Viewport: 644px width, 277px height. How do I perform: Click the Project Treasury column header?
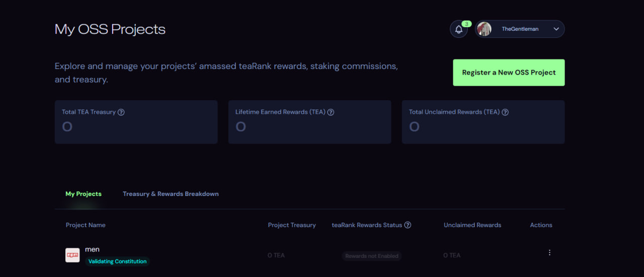(292, 225)
